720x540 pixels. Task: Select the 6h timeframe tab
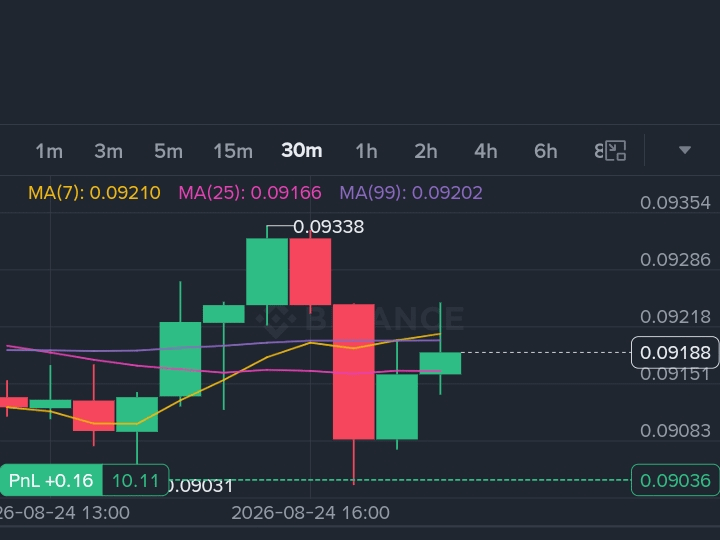tap(546, 151)
